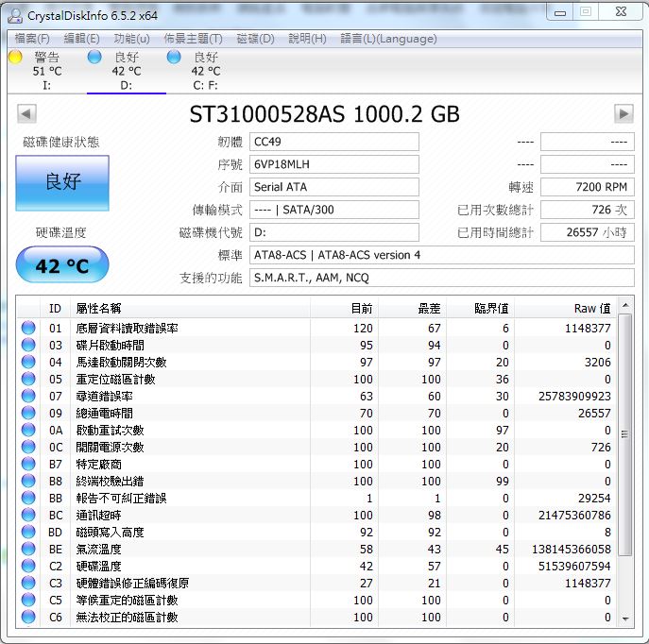The width and height of the screenshot is (649, 644).
Task: Click status circle for attribute C2
Action: pyautogui.click(x=28, y=566)
